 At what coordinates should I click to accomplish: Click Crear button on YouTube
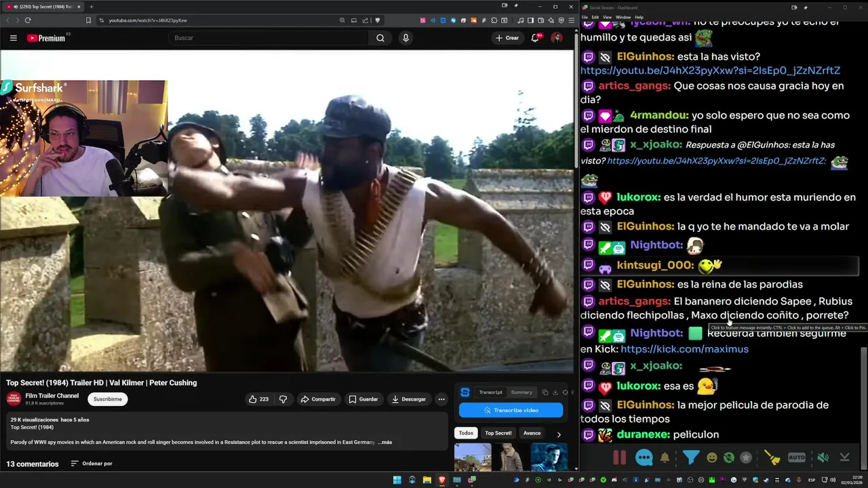[507, 38]
